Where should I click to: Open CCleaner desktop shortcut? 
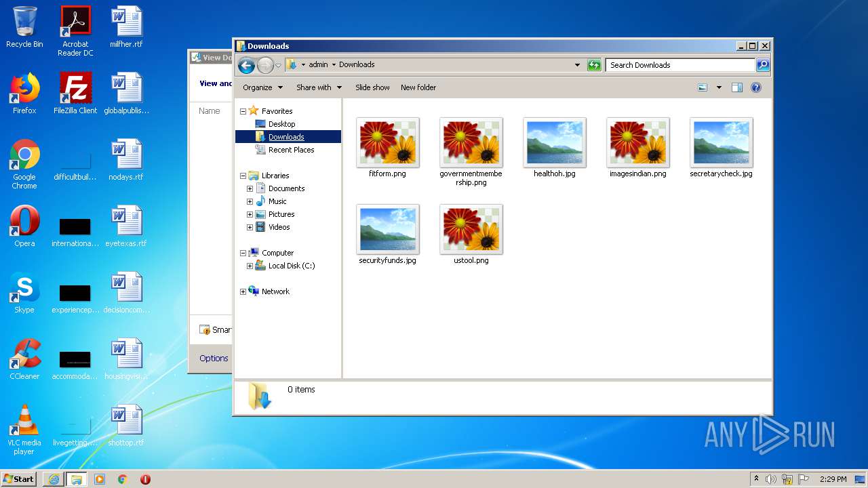(x=24, y=359)
